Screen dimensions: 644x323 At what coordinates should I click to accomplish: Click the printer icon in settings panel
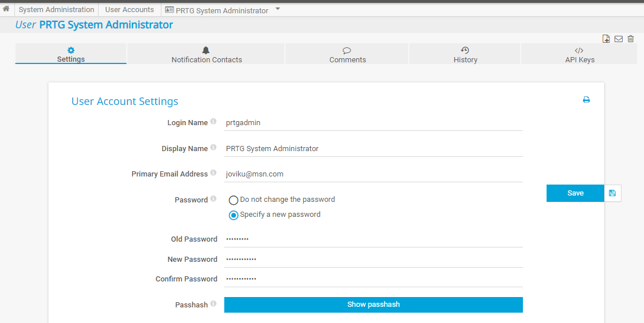tap(586, 100)
